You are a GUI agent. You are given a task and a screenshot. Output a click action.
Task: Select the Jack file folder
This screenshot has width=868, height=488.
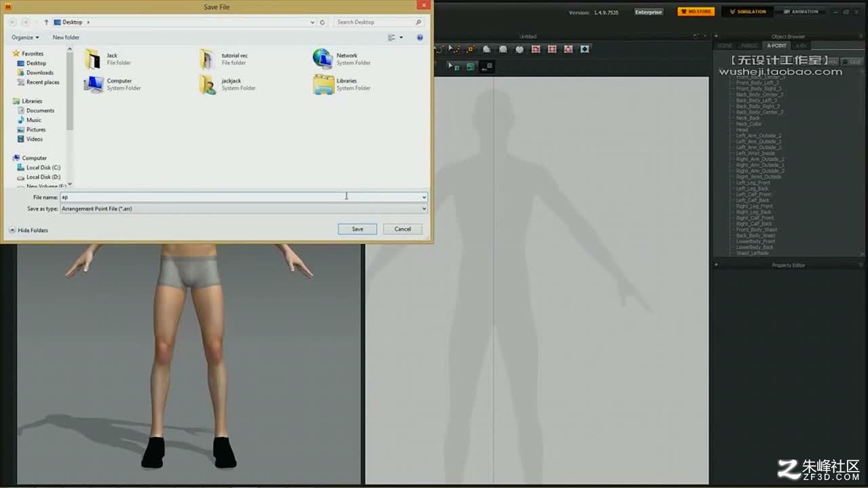coord(108,59)
